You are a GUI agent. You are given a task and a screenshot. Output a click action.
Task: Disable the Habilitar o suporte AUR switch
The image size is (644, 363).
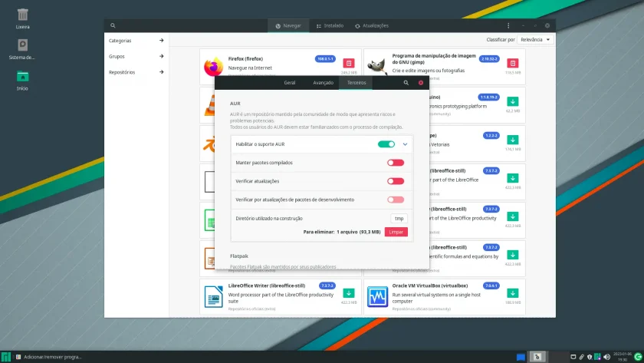tap(386, 144)
